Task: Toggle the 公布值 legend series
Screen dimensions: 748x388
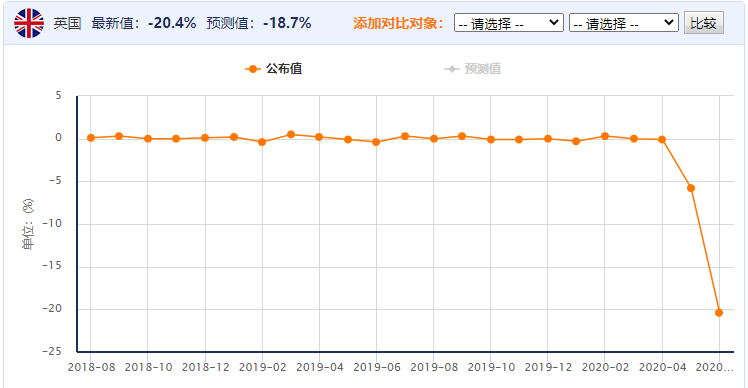Action: coord(274,69)
